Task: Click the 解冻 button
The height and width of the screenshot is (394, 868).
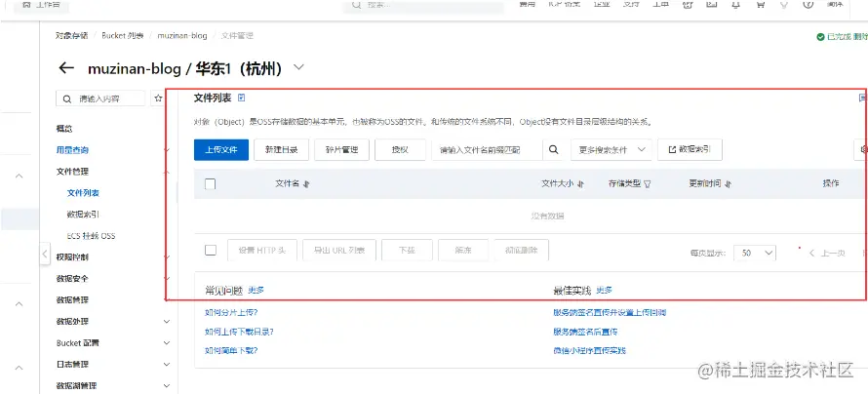Action: pyautogui.click(x=463, y=250)
